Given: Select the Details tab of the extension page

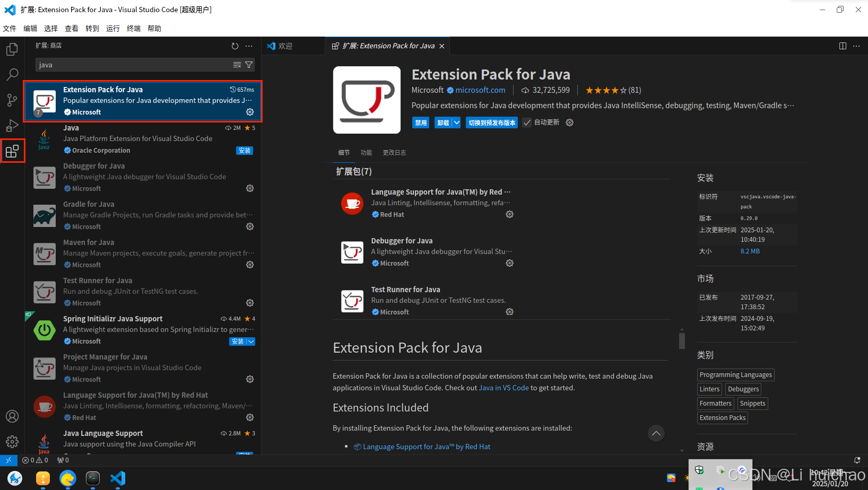Looking at the screenshot, I should point(344,153).
